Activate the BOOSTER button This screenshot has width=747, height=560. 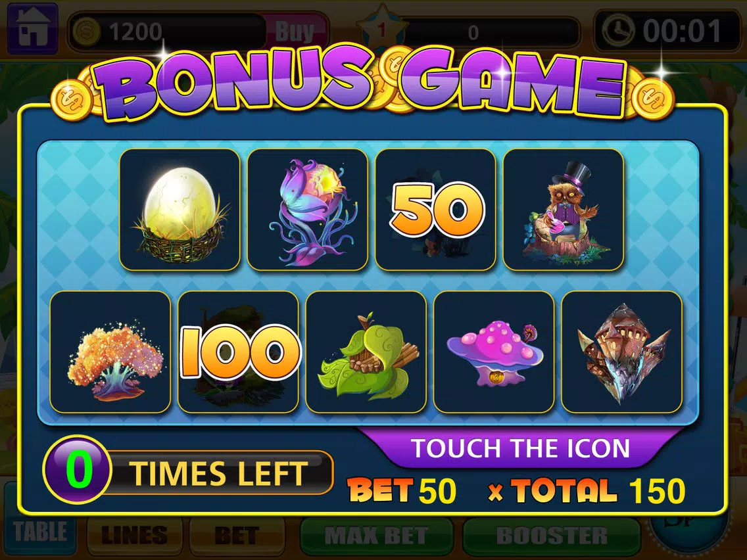(552, 535)
